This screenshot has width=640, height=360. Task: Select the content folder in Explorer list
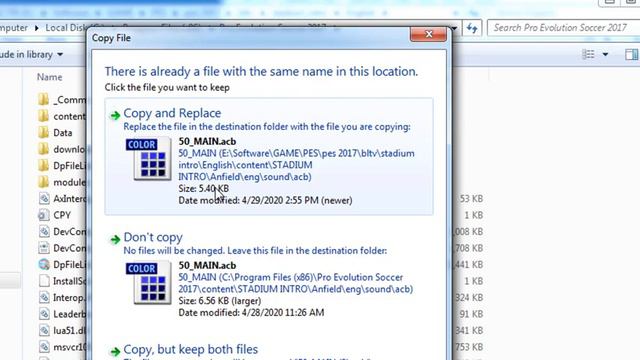coord(62,116)
